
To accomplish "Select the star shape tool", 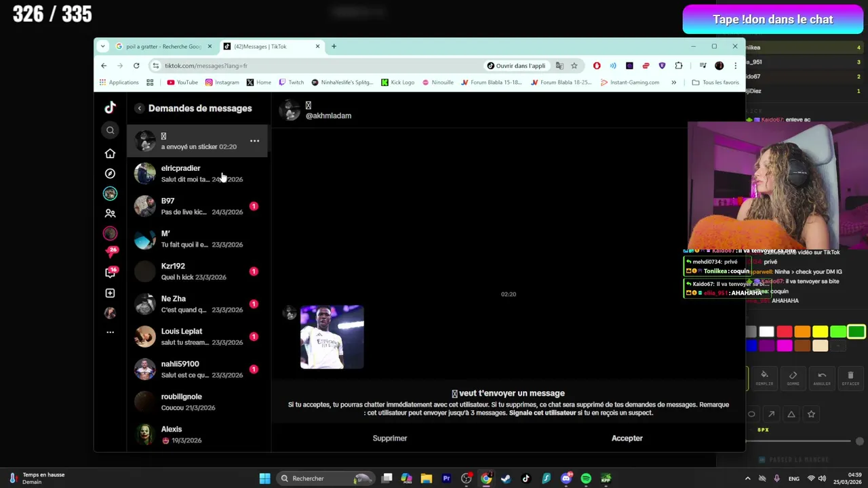I will tap(811, 414).
